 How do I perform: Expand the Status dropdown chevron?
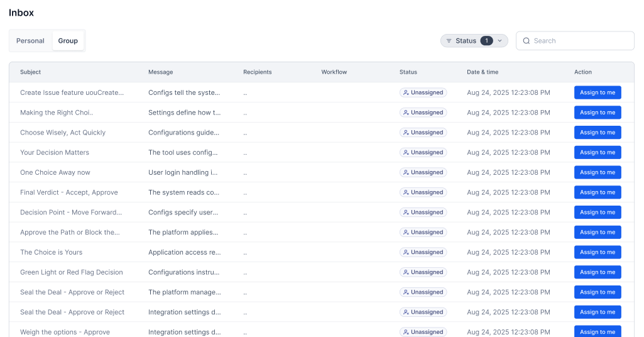(x=500, y=41)
